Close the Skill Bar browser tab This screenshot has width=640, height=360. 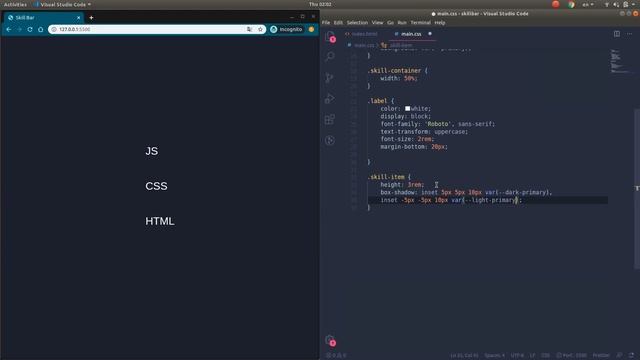coord(78,18)
